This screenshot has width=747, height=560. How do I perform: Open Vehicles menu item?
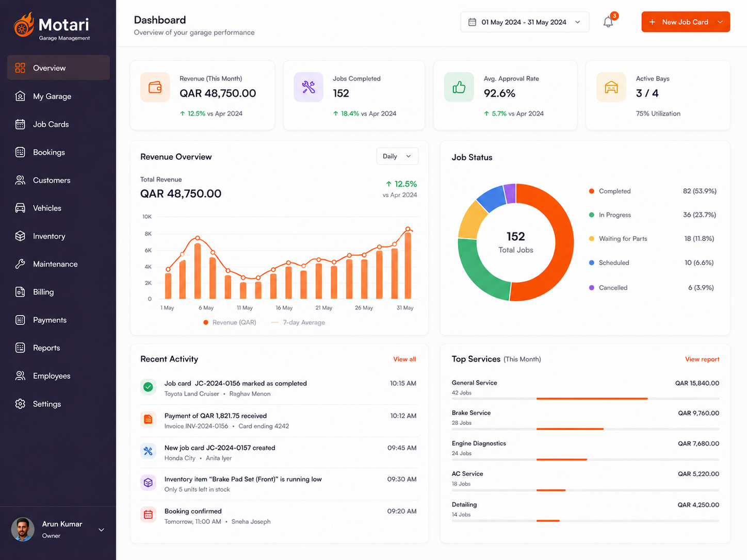click(58, 208)
